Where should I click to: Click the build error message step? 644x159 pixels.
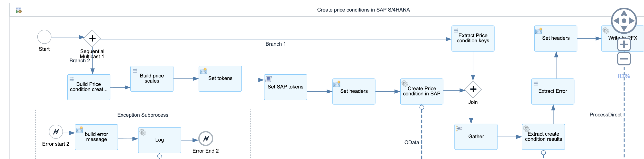[96, 137]
